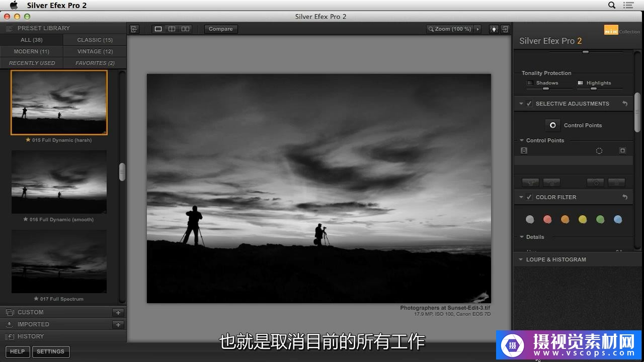Switch to split preview view icon
Image resolution: width=644 pixels, height=362 pixels.
172,29
